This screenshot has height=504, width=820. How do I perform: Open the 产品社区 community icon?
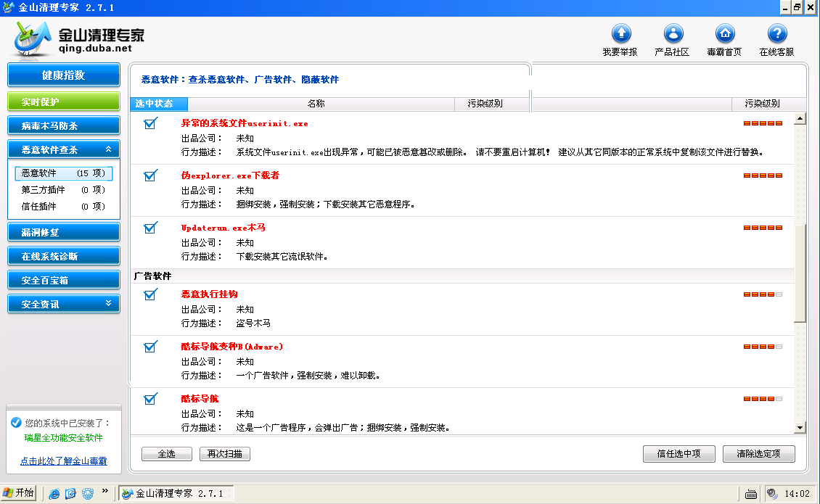tap(673, 34)
